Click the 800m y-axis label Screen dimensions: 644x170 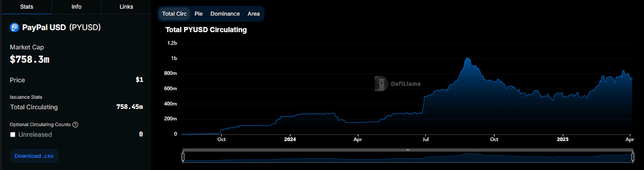tap(170, 73)
